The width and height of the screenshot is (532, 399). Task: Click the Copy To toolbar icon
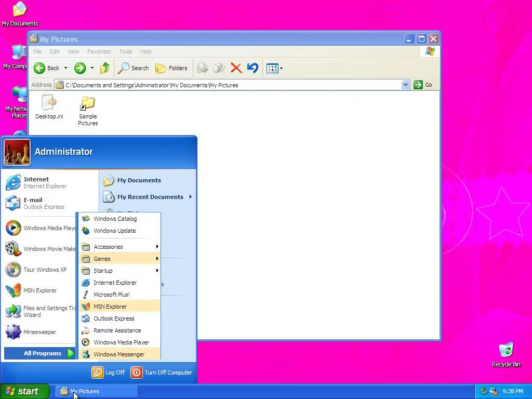219,68
